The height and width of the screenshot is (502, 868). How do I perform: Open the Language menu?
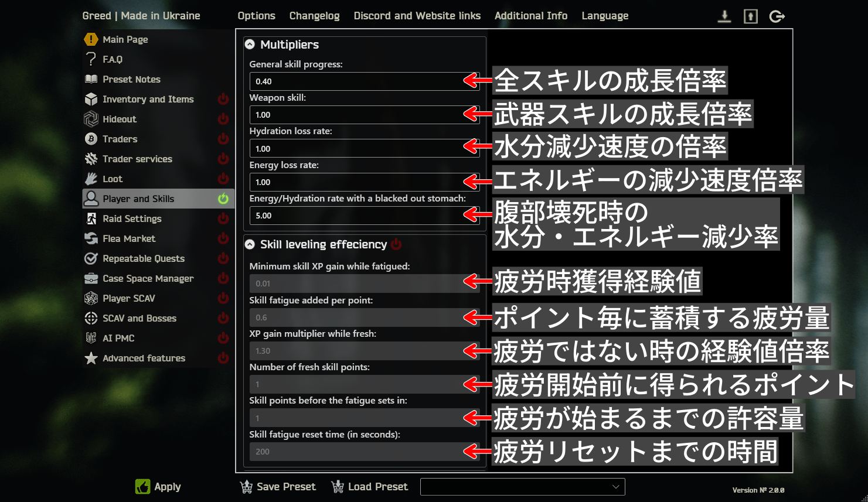tap(605, 16)
